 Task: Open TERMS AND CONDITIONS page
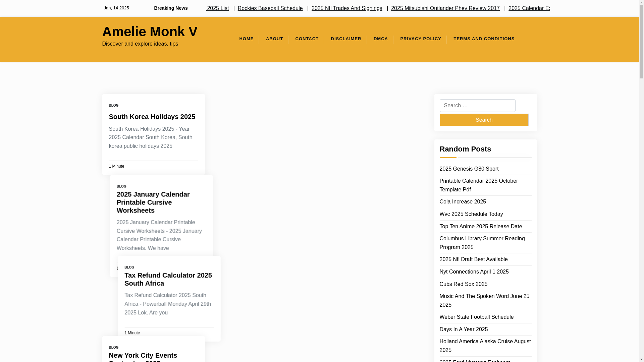pyautogui.click(x=484, y=39)
